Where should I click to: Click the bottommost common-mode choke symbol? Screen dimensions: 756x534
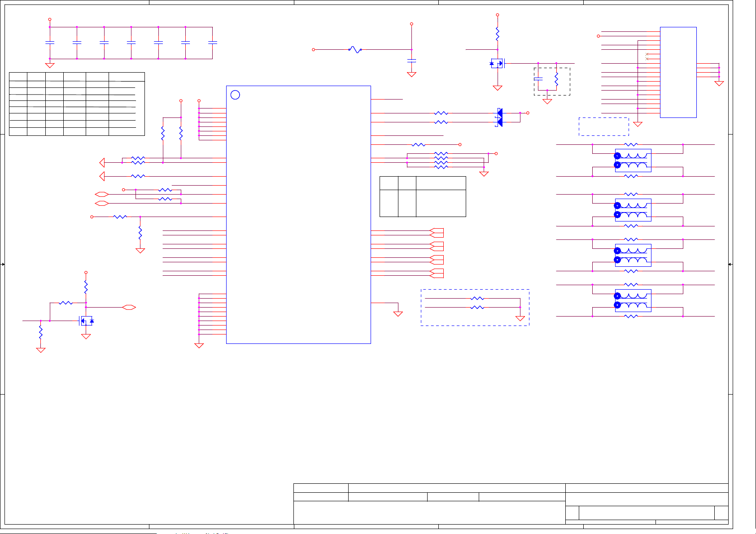(633, 300)
